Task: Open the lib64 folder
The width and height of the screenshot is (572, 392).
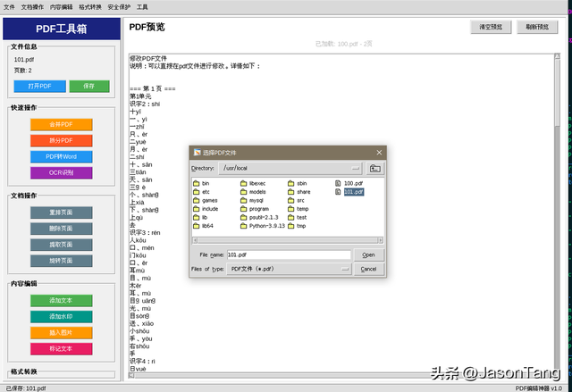Action: [x=203, y=226]
